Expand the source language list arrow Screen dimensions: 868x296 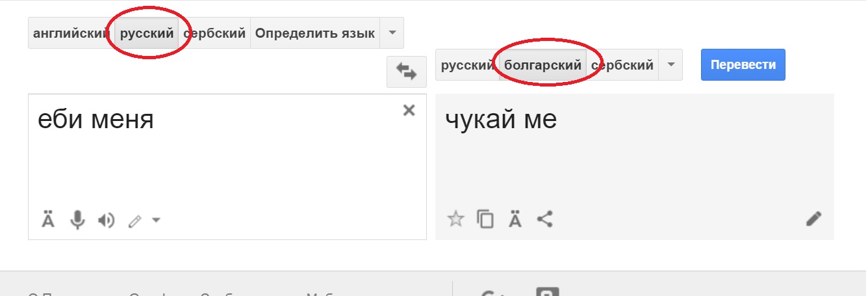tap(392, 33)
